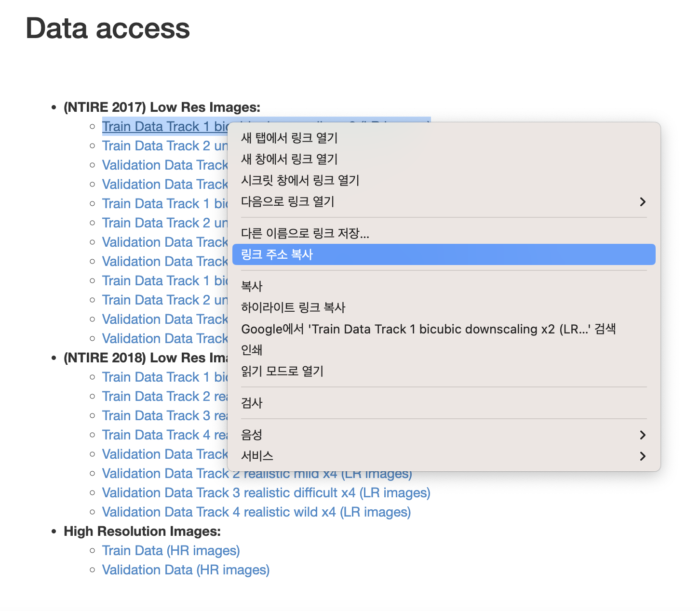The height and width of the screenshot is (611, 700).
Task: Open Validation Data Track 3 realistic difficult x4 link
Action: coord(266,492)
